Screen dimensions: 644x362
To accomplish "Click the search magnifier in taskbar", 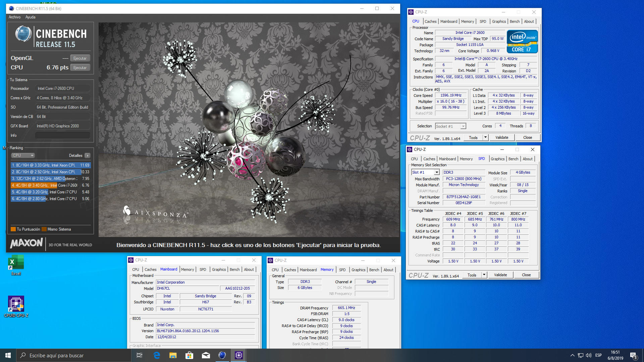I will pyautogui.click(x=23, y=355).
